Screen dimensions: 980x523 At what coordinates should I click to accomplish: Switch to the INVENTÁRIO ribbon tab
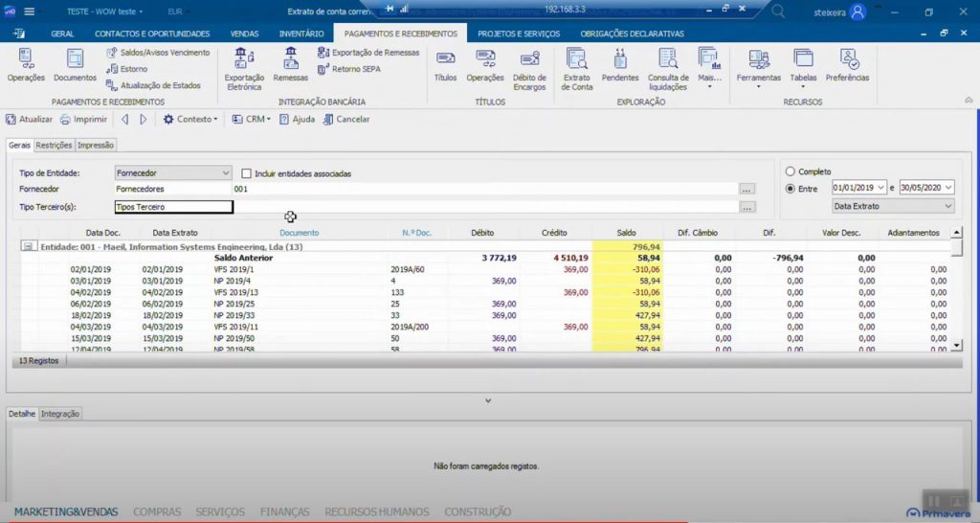coord(301,34)
